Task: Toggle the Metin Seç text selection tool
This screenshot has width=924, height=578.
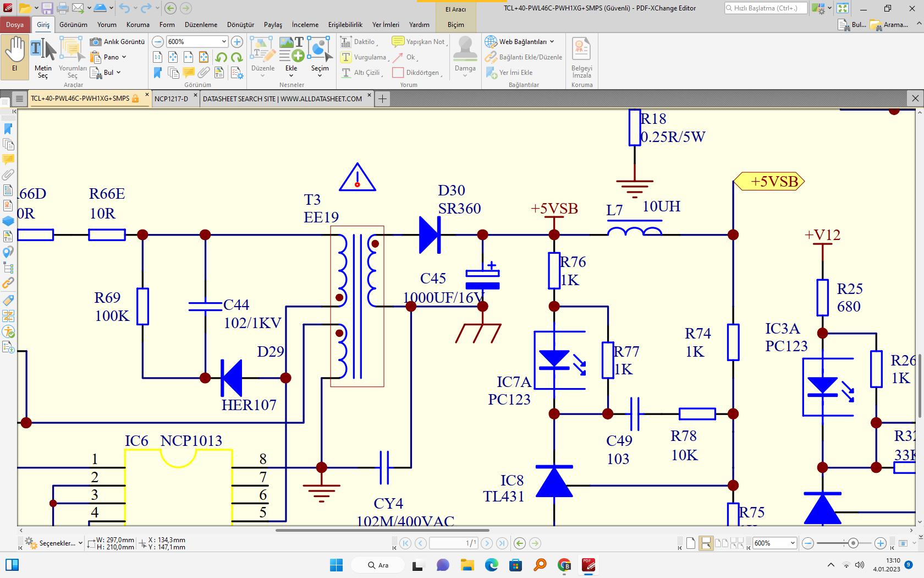Action: (x=43, y=55)
